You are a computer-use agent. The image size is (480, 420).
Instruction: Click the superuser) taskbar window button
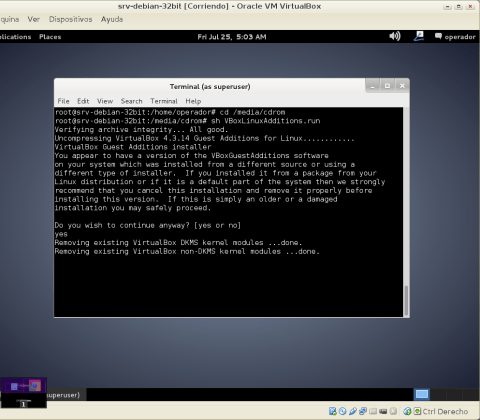pyautogui.click(x=67, y=395)
